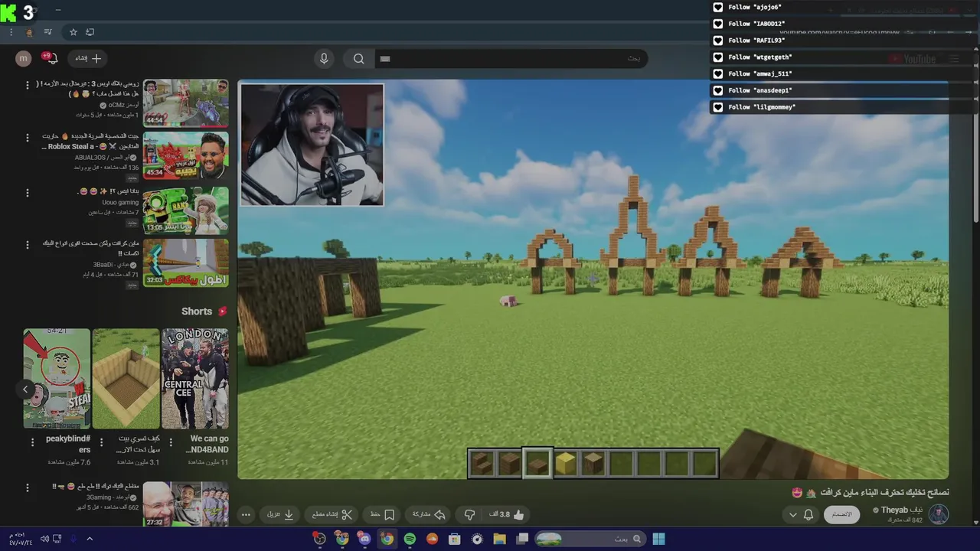The width and height of the screenshot is (980, 551).
Task: Open Spotify from the taskbar
Action: click(x=410, y=539)
